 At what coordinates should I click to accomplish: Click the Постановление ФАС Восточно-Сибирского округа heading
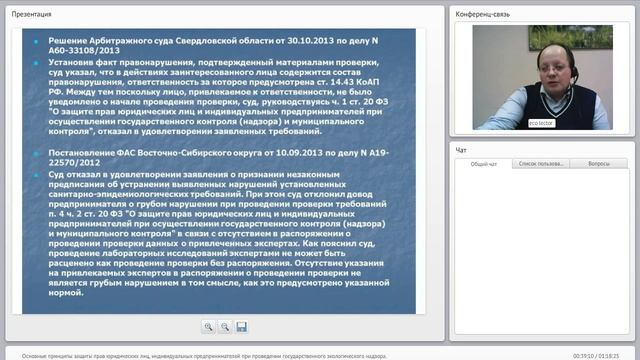tap(218, 158)
